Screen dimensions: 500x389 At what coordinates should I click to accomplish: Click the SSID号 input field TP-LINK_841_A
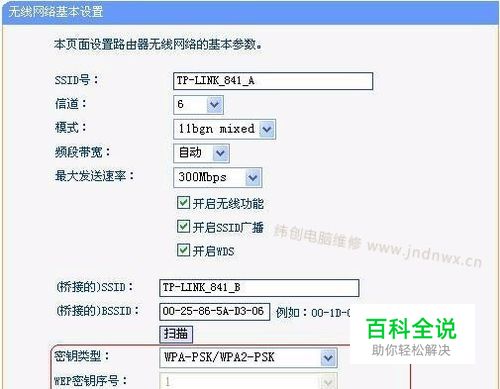[x=273, y=81]
